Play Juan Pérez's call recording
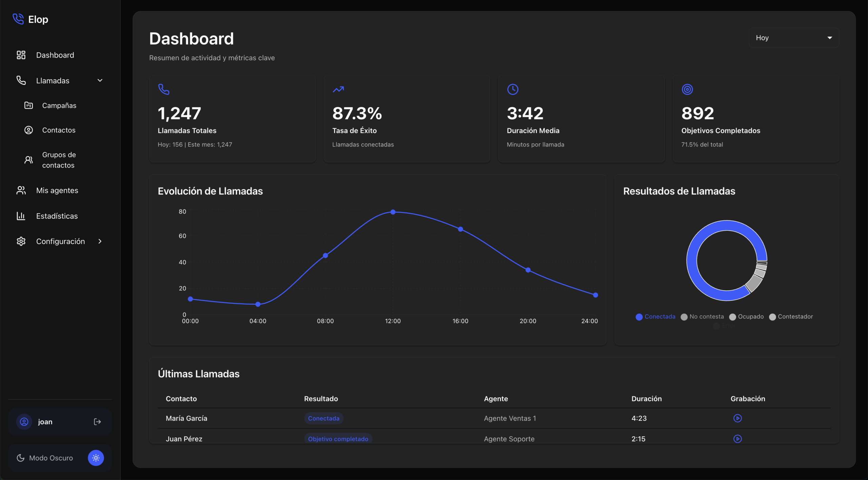The height and width of the screenshot is (480, 868). (737, 438)
